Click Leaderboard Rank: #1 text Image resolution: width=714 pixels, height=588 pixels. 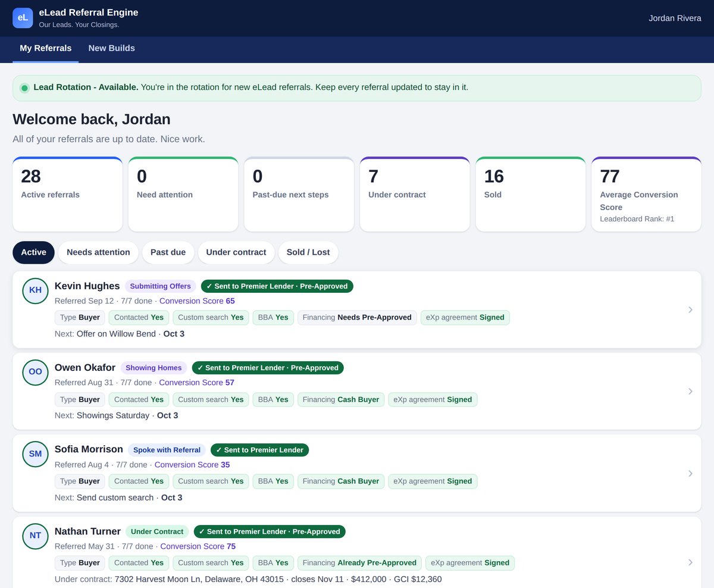pyautogui.click(x=637, y=219)
